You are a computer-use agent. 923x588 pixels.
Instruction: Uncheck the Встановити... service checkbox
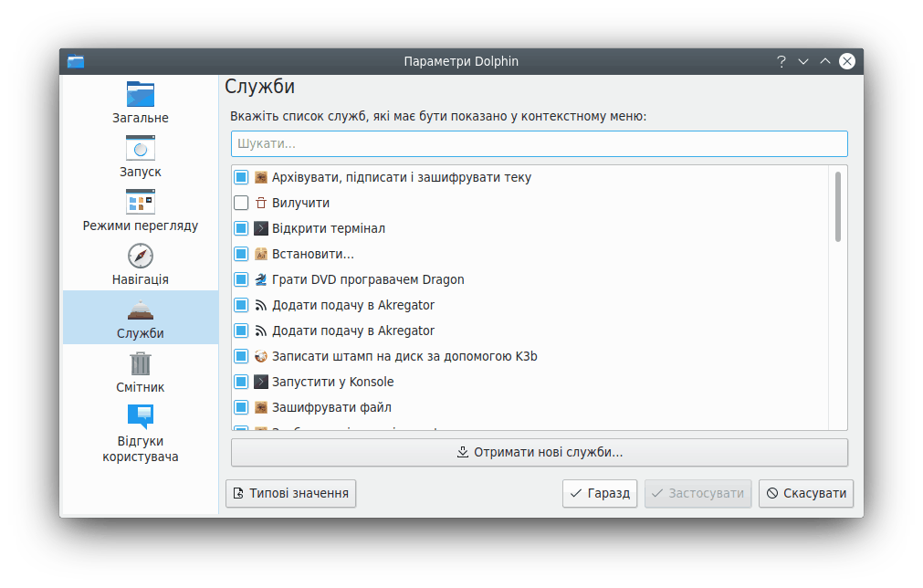(241, 254)
